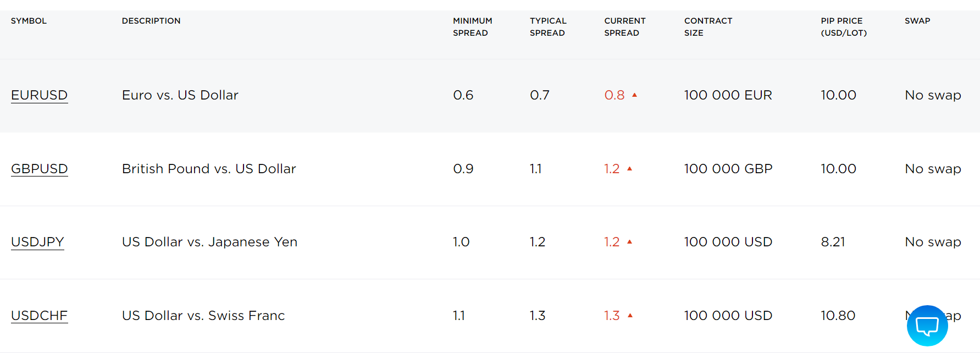This screenshot has height=353, width=980.
Task: Click the 8.21 pip price for USDJPY
Action: coord(833,242)
